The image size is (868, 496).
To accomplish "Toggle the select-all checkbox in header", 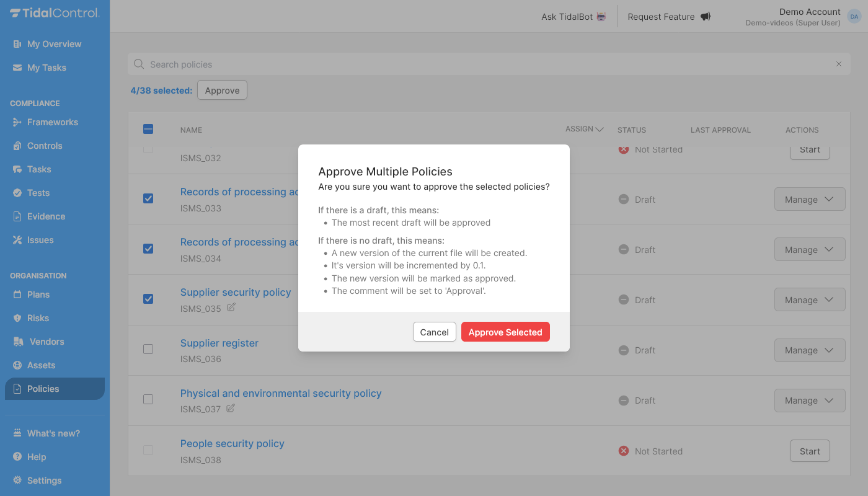I will click(148, 129).
